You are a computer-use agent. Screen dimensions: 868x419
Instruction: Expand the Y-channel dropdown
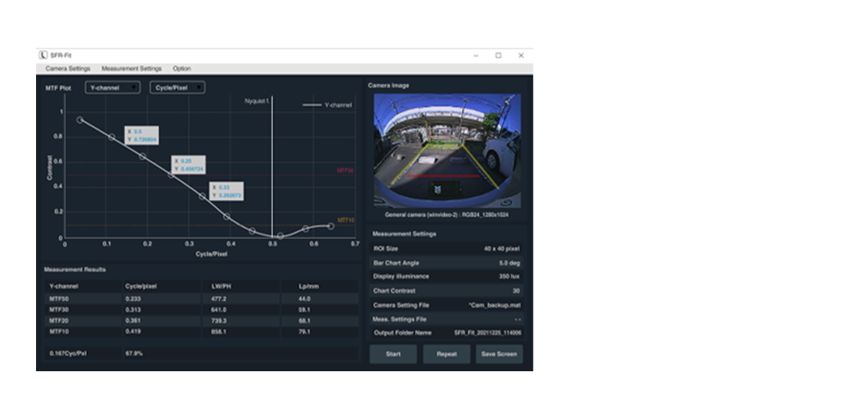(x=112, y=87)
